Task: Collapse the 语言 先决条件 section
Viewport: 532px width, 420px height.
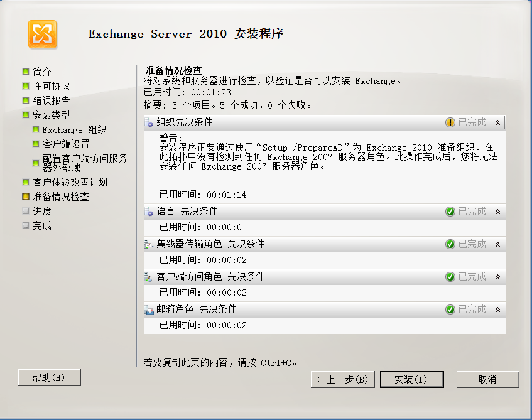Action: [497, 212]
